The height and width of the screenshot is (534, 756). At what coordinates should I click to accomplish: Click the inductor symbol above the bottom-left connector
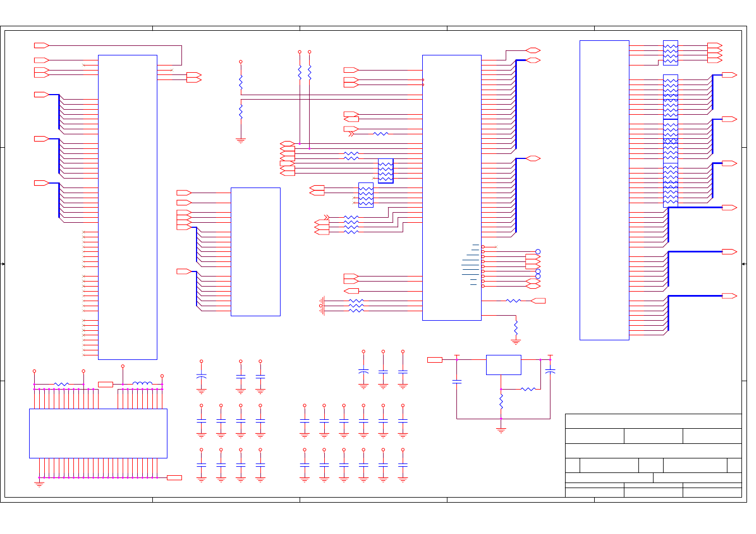pos(142,384)
